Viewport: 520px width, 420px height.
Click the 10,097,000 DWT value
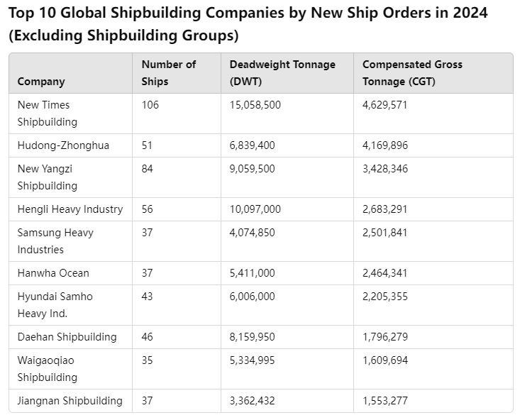coord(255,209)
